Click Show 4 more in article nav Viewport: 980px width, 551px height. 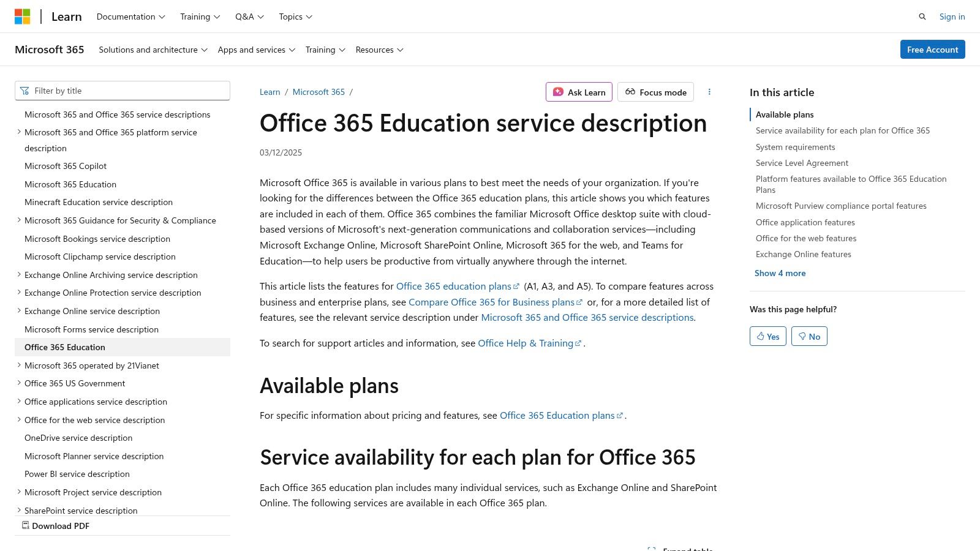coord(780,273)
